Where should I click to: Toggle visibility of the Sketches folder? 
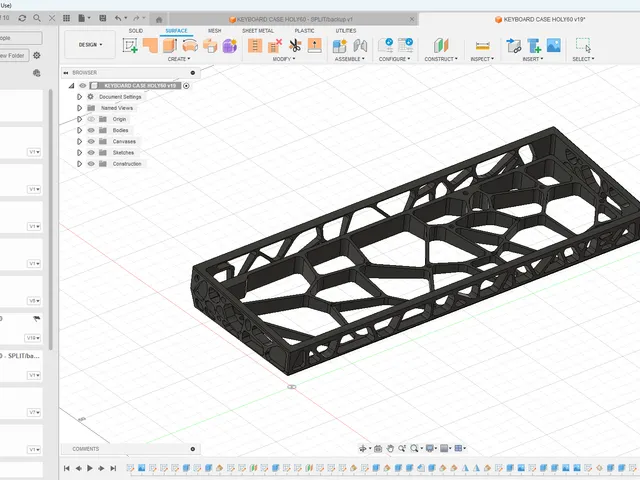(91, 153)
